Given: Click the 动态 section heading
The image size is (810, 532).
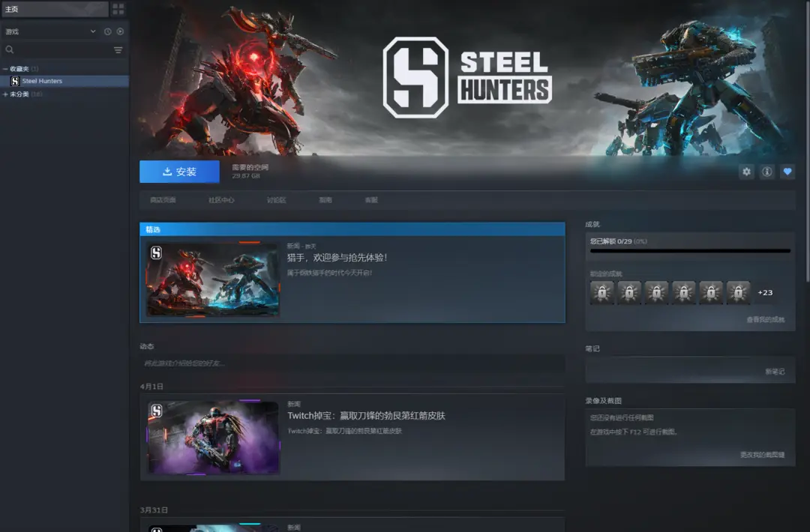Looking at the screenshot, I should click(x=147, y=346).
